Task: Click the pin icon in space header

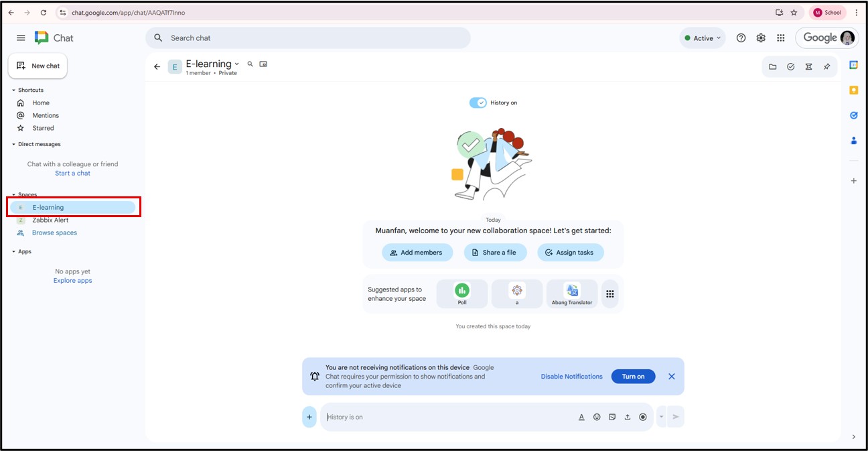Action: [826, 67]
